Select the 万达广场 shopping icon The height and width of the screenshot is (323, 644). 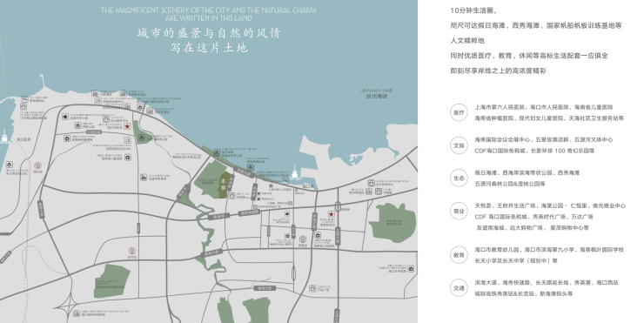coord(312,288)
